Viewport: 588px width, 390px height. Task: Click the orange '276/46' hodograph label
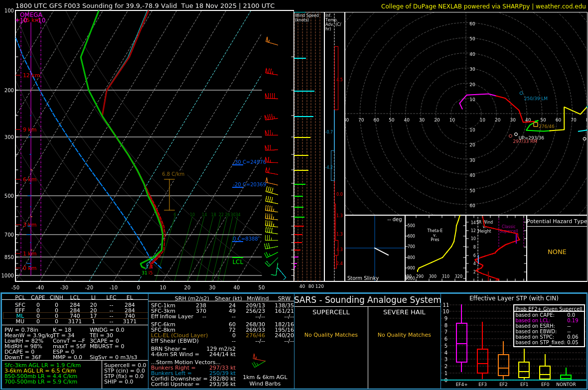546,127
